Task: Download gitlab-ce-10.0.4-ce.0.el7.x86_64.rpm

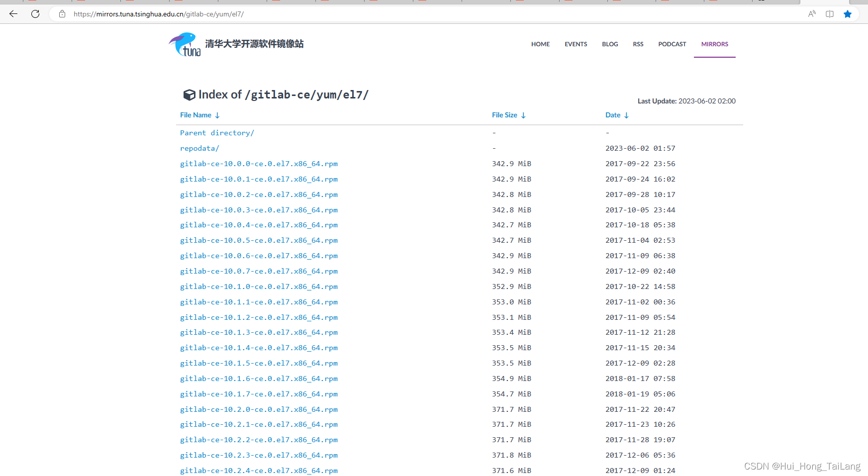Action: coord(259,225)
